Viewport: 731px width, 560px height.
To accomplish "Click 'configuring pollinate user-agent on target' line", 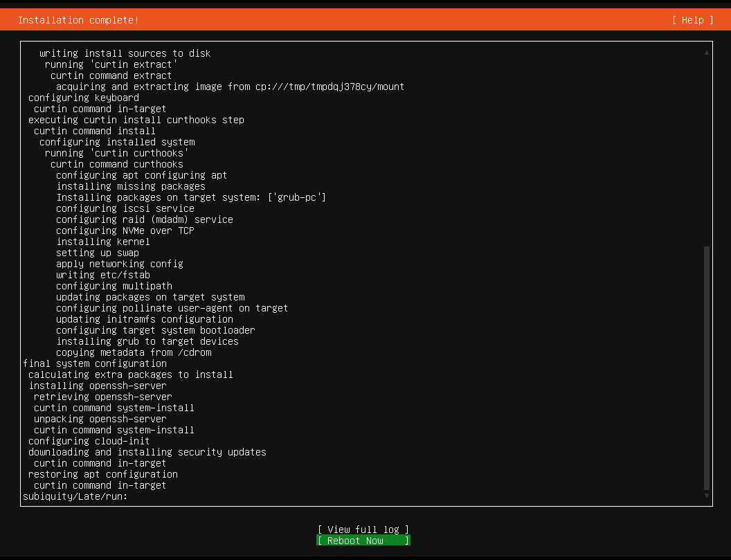I will pyautogui.click(x=172, y=308).
